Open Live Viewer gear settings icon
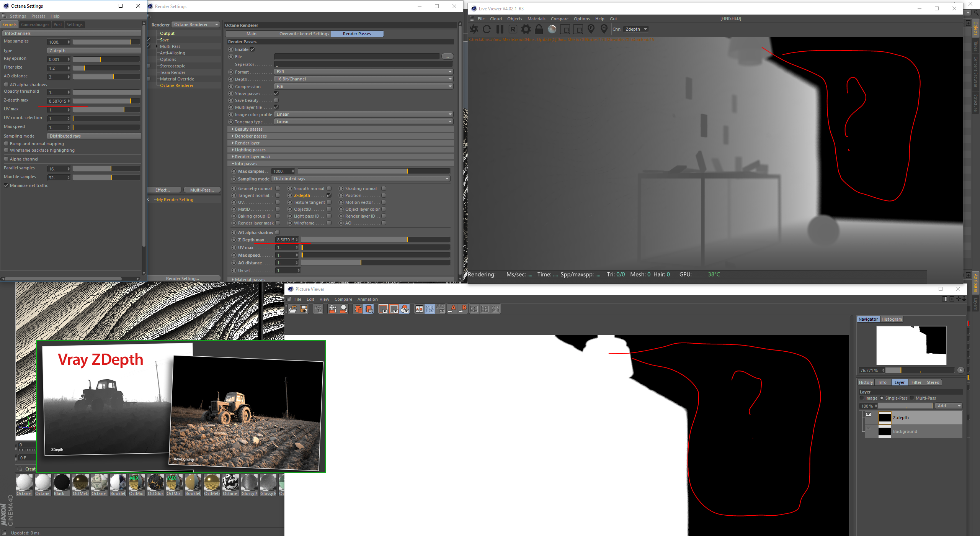The width and height of the screenshot is (980, 536). (x=526, y=29)
